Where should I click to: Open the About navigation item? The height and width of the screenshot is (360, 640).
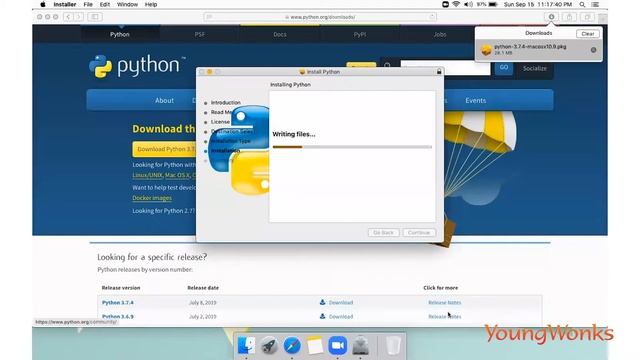(x=164, y=100)
